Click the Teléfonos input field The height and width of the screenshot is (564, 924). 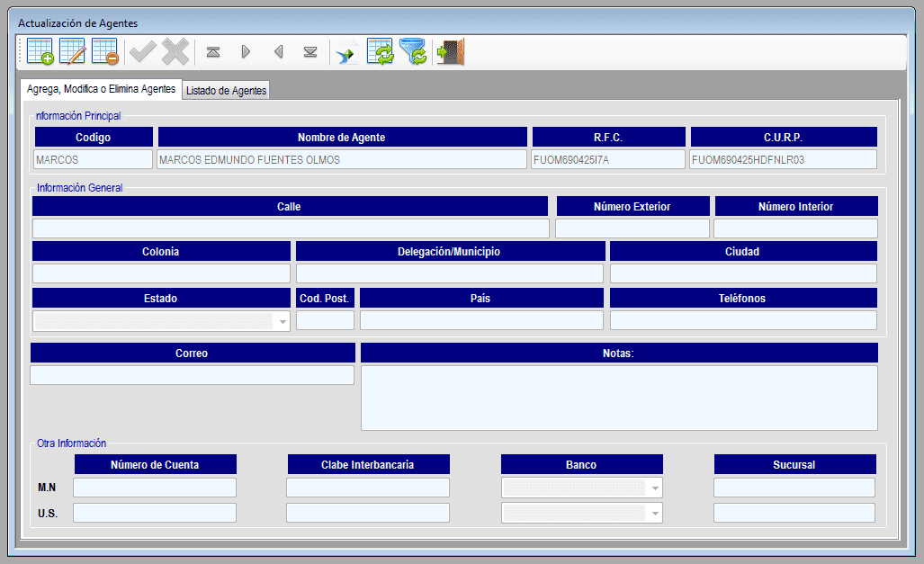(x=743, y=320)
